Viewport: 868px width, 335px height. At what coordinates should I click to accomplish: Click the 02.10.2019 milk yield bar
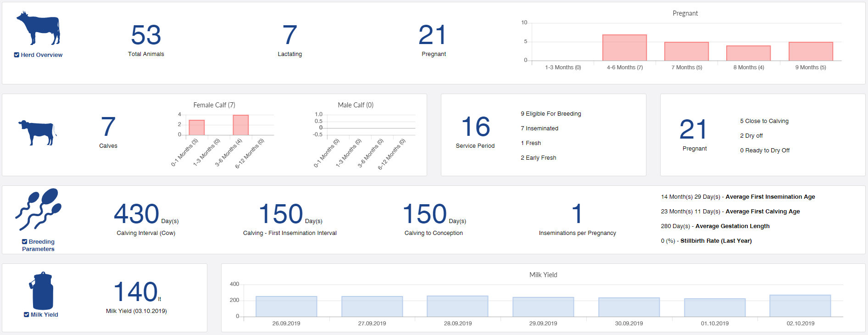[x=800, y=306]
